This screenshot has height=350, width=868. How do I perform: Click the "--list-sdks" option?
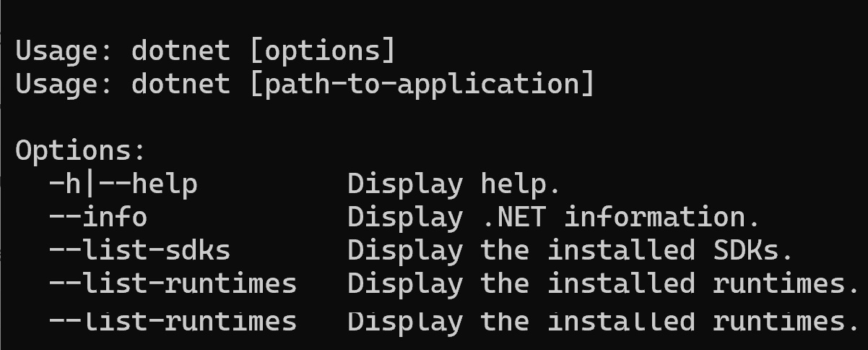(139, 251)
